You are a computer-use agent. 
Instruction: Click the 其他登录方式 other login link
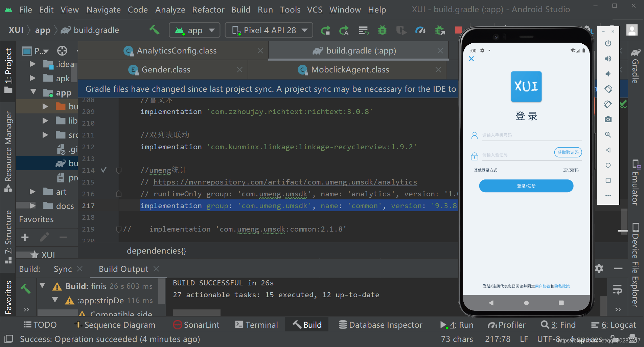click(x=485, y=170)
